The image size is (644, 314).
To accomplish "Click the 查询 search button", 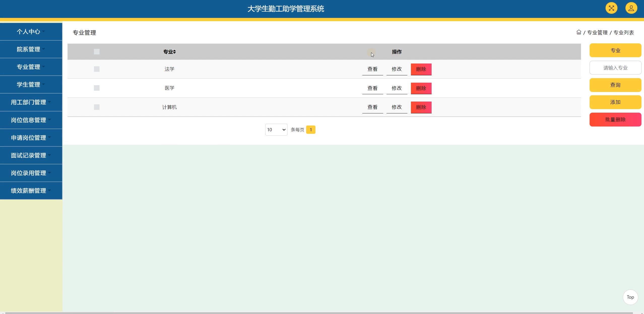I will pyautogui.click(x=615, y=85).
